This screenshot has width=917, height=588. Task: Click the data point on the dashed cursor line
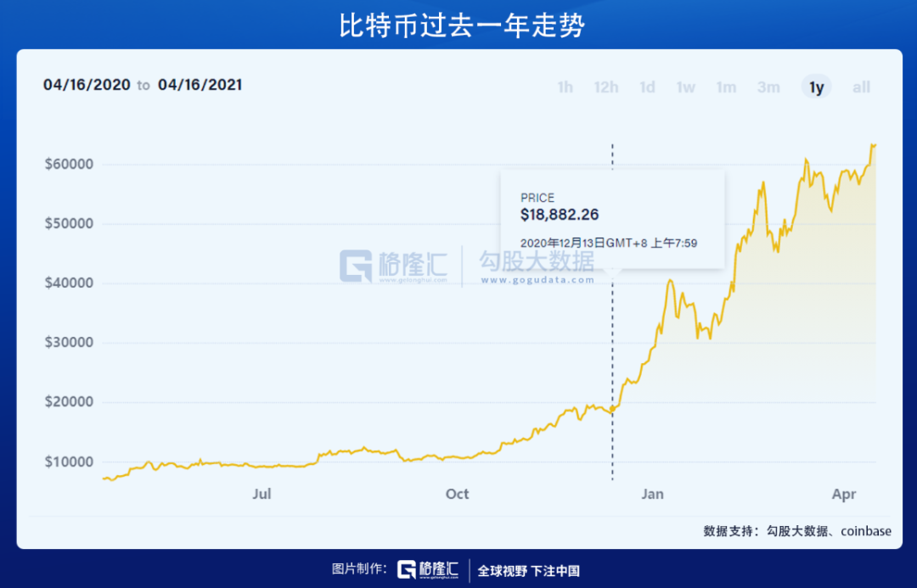coord(612,409)
